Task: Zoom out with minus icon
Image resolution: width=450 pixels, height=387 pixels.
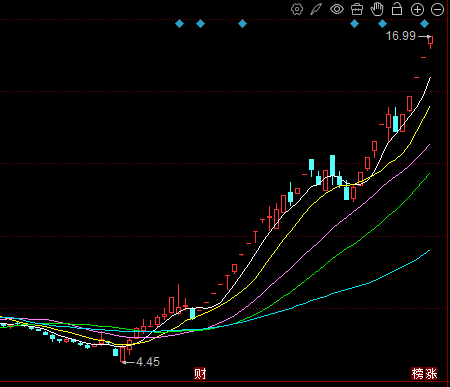Action: click(437, 9)
